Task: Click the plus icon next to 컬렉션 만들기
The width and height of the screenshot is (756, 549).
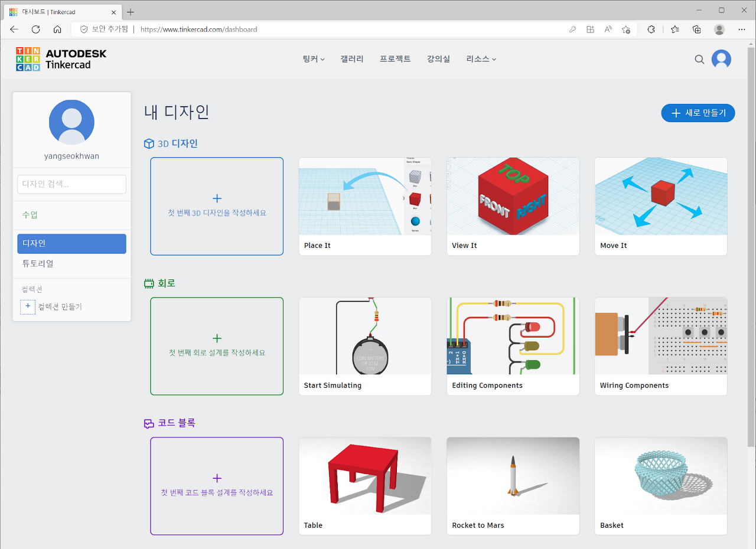Action: (28, 306)
